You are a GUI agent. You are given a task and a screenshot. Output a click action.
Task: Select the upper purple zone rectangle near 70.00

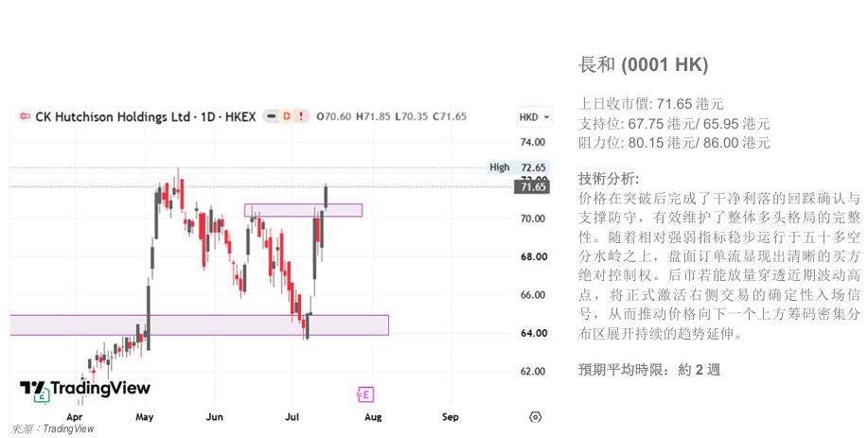point(303,210)
